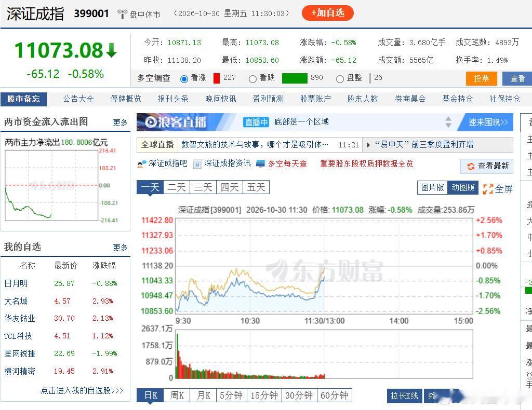The width and height of the screenshot is (532, 410).
Task: Open 华友钴业 in the watchlist
Action: (20, 319)
